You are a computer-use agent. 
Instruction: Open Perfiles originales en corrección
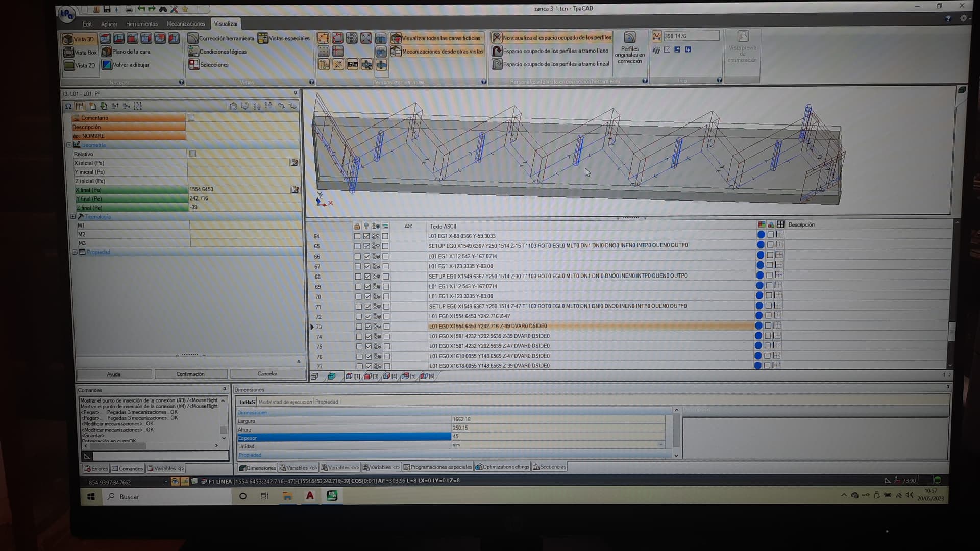[629, 38]
